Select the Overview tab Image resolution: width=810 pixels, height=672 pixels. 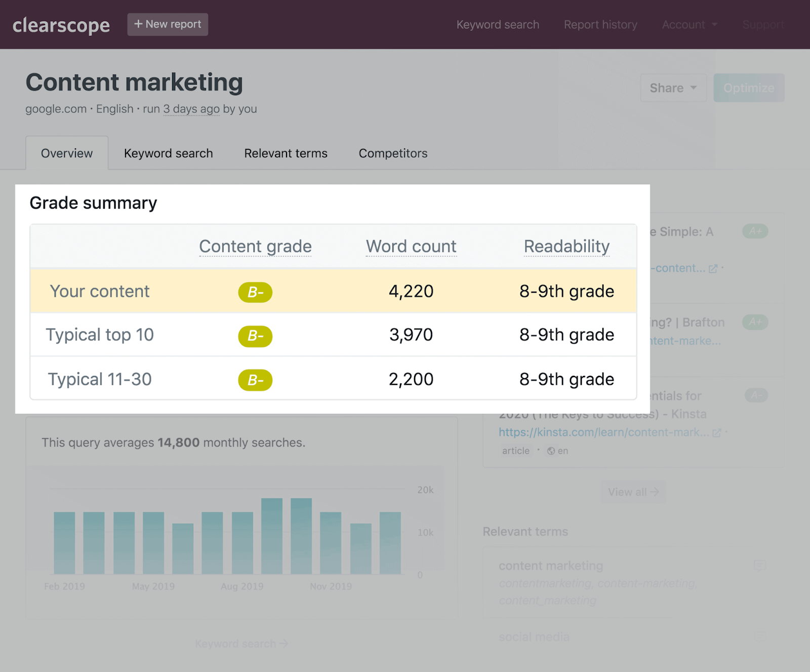67,153
